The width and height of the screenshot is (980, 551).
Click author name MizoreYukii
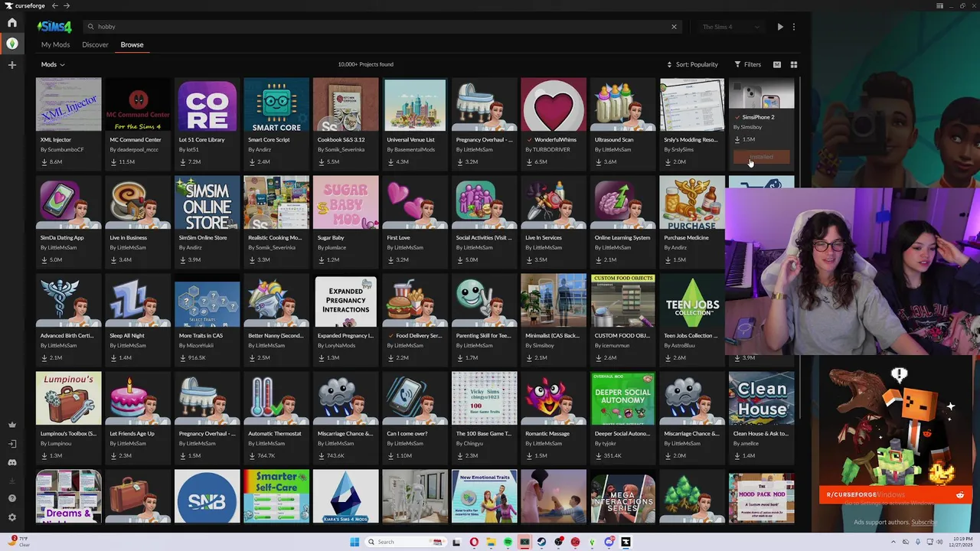(200, 345)
